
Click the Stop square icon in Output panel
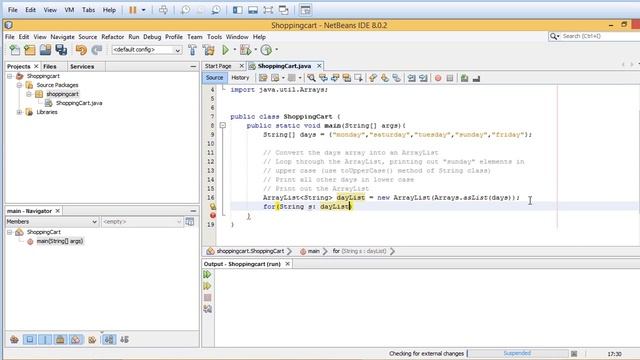(x=207, y=298)
